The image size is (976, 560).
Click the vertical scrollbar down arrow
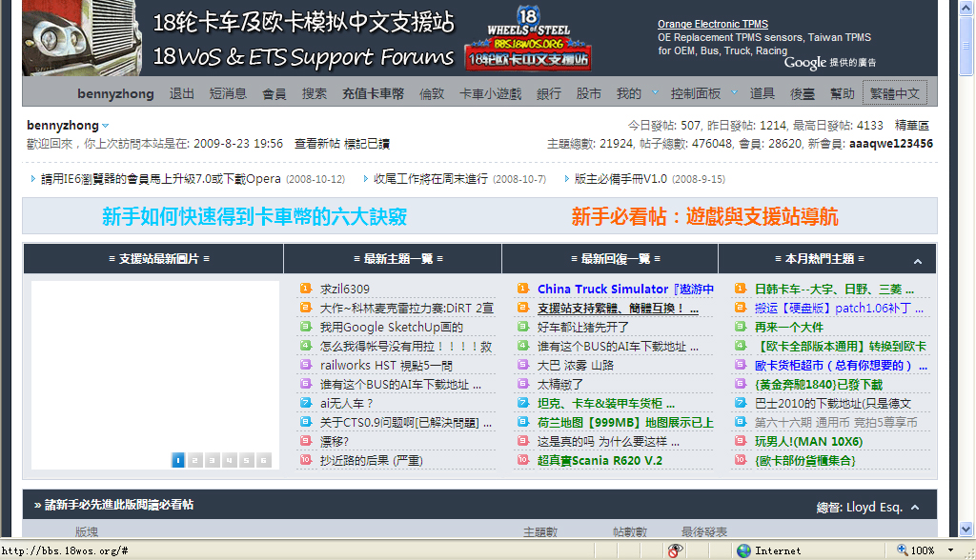[967, 530]
